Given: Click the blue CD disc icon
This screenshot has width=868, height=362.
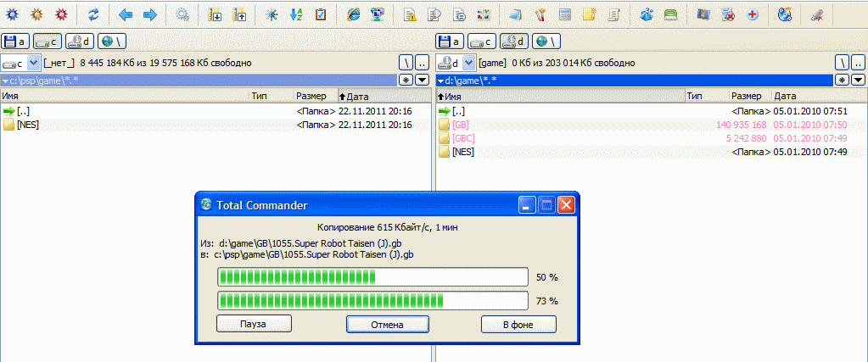Looking at the screenshot, I should pos(784,14).
